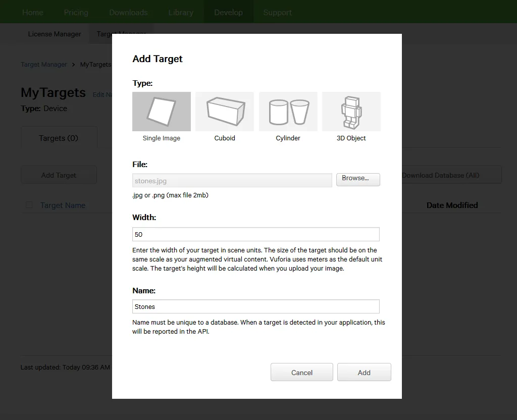Click the Pricing navigation item

coord(76,12)
